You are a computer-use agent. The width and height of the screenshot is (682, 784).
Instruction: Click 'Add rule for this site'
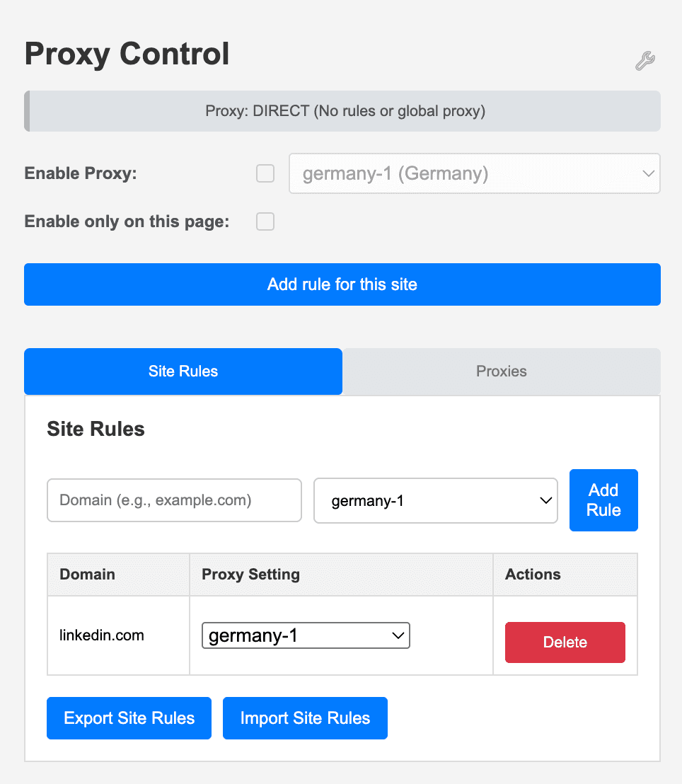(342, 284)
